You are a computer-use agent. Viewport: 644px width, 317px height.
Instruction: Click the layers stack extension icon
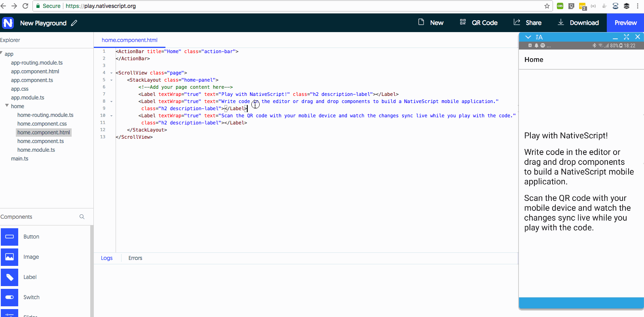627,6
